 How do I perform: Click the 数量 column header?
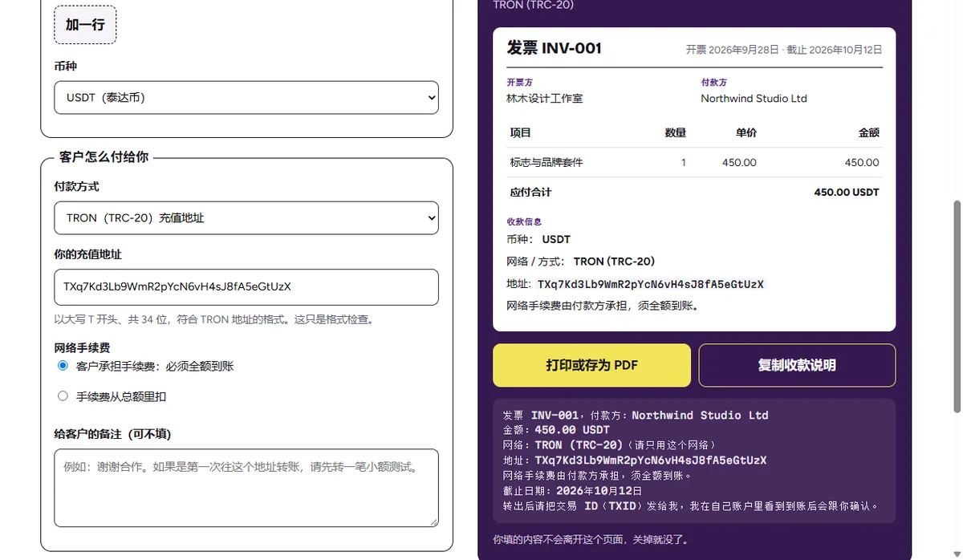point(676,132)
